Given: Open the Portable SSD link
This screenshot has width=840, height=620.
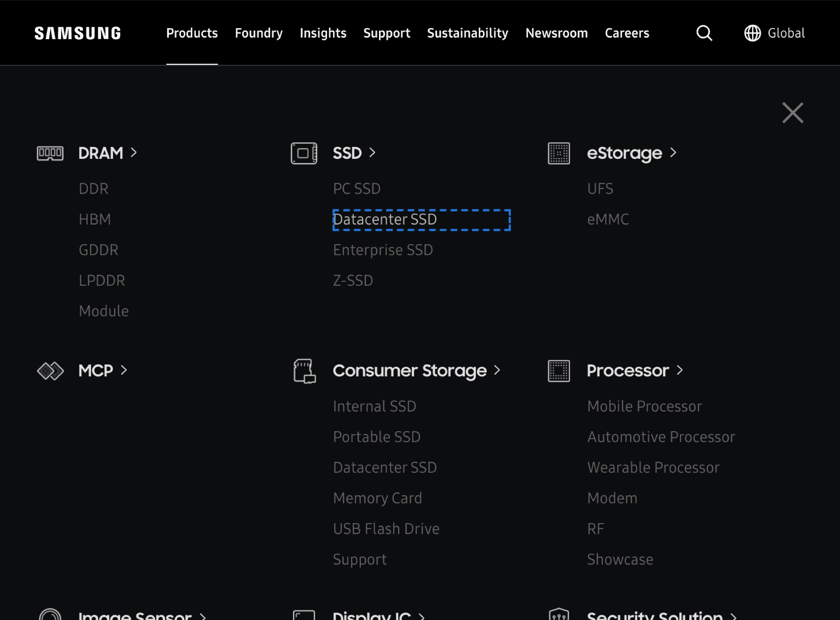Looking at the screenshot, I should [377, 436].
